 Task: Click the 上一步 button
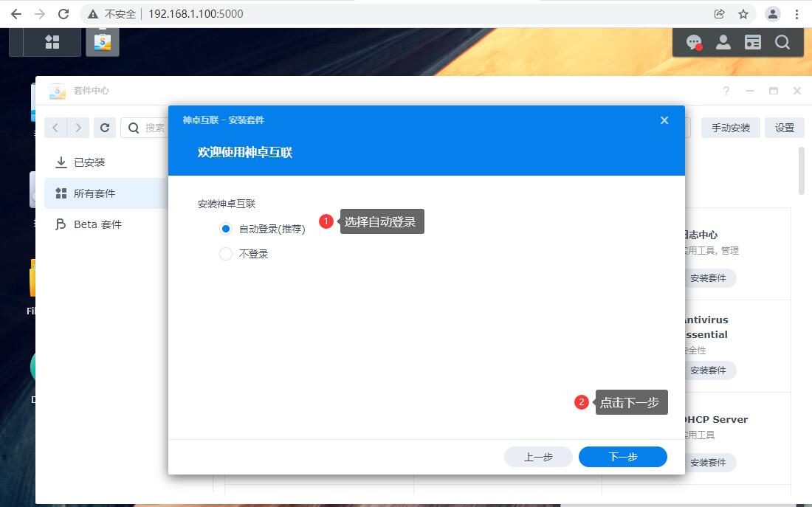pyautogui.click(x=538, y=457)
